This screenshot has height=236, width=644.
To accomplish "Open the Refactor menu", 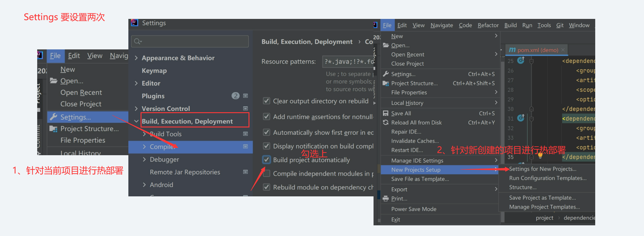I will (x=488, y=25).
